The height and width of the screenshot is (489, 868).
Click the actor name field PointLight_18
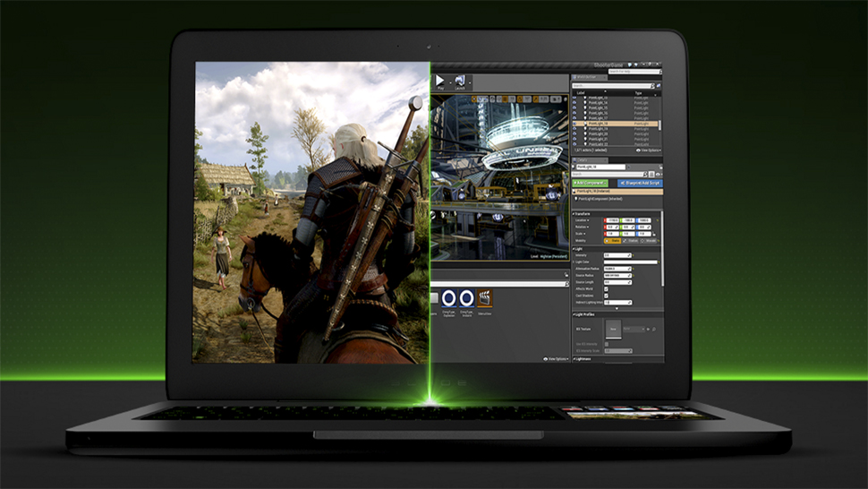[x=600, y=167]
